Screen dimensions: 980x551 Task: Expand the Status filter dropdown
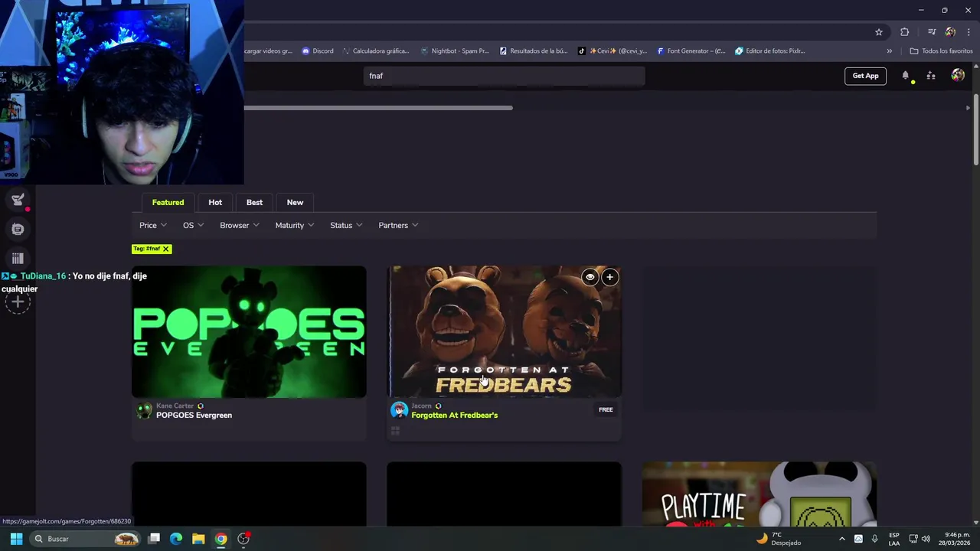346,225
